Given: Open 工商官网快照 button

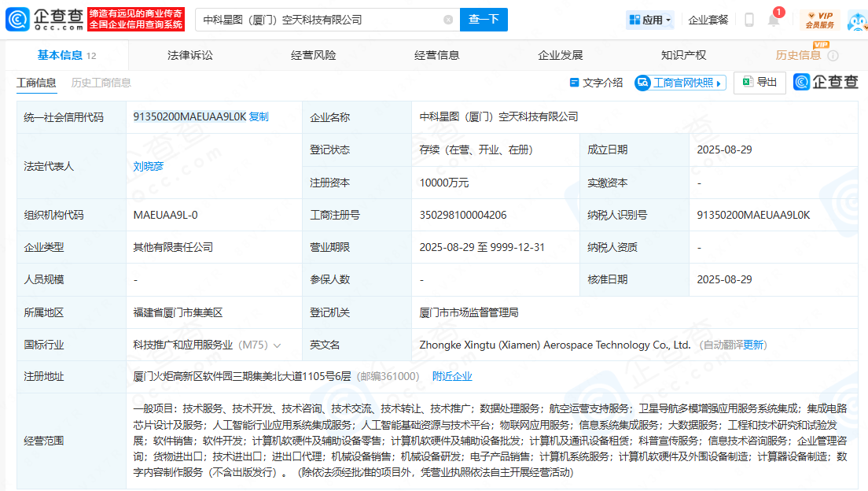Looking at the screenshot, I should [680, 83].
